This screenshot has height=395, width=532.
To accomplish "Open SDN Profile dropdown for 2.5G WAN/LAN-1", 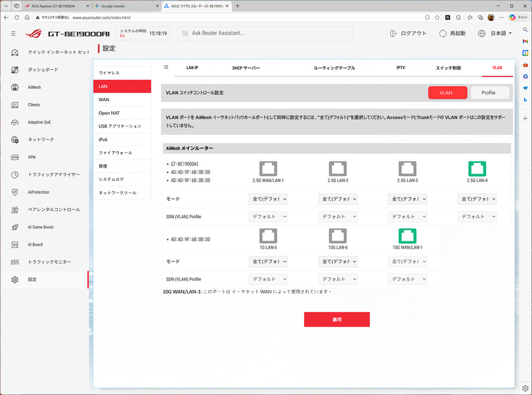I will pyautogui.click(x=268, y=217).
